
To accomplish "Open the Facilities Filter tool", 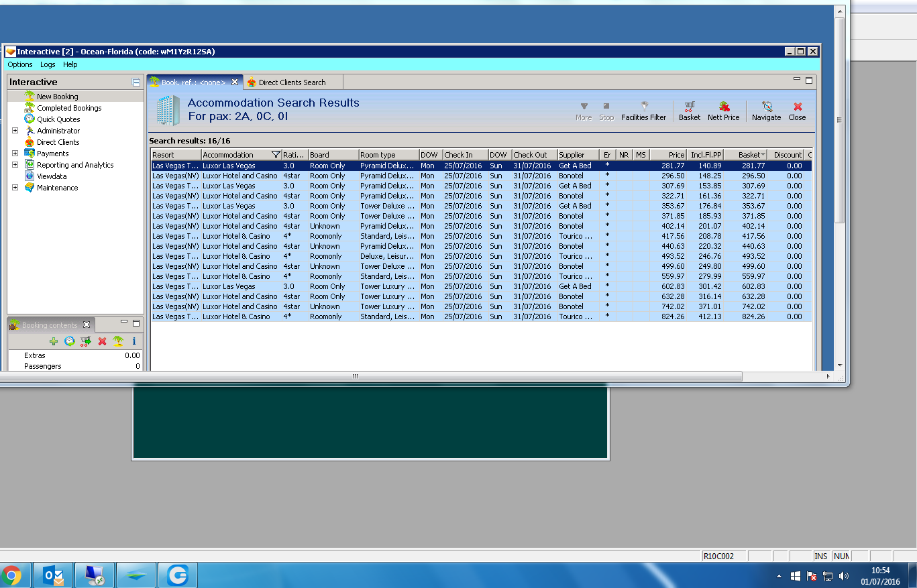I will tap(643, 111).
